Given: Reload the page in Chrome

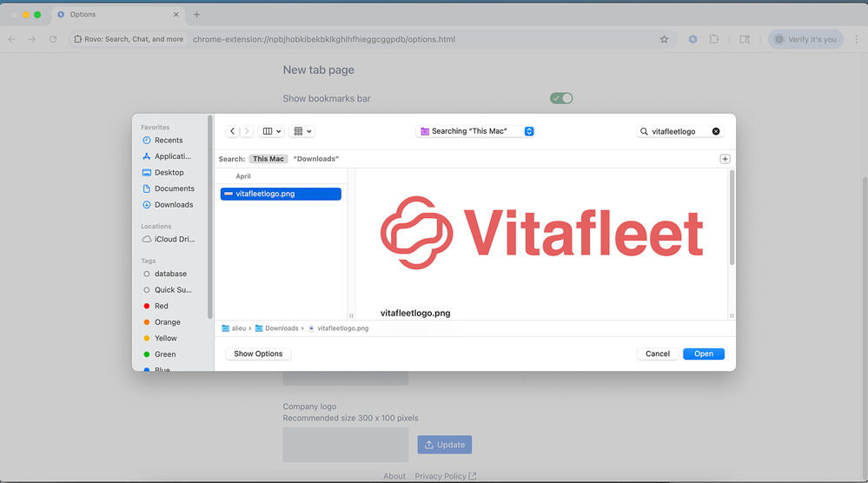Looking at the screenshot, I should tap(53, 39).
